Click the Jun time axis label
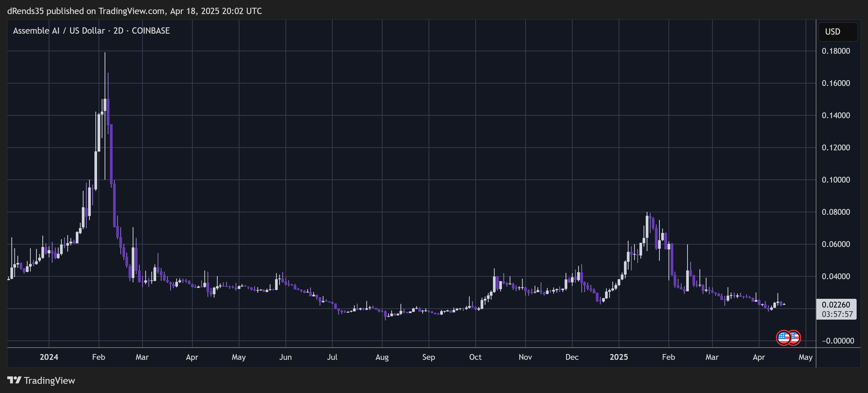The height and width of the screenshot is (393, 868). [285, 357]
